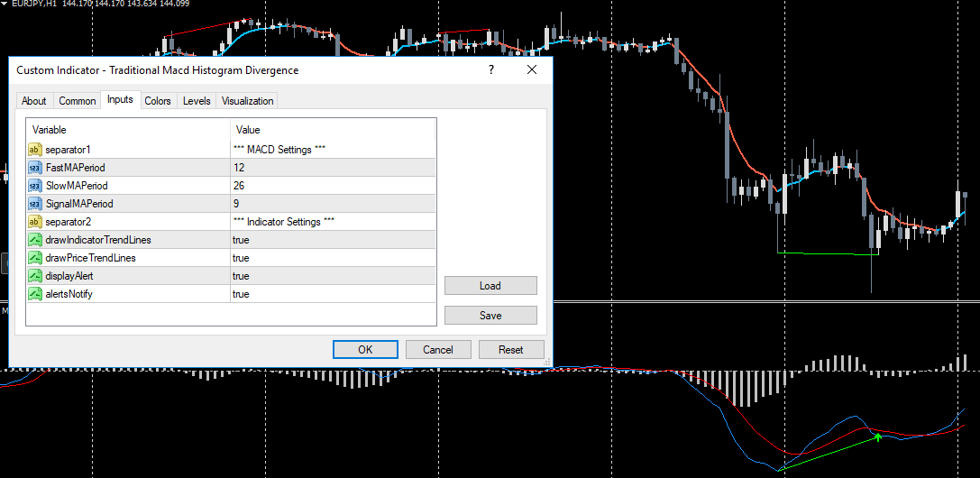
Task: Click the dialog resize grip corner
Action: [x=547, y=362]
